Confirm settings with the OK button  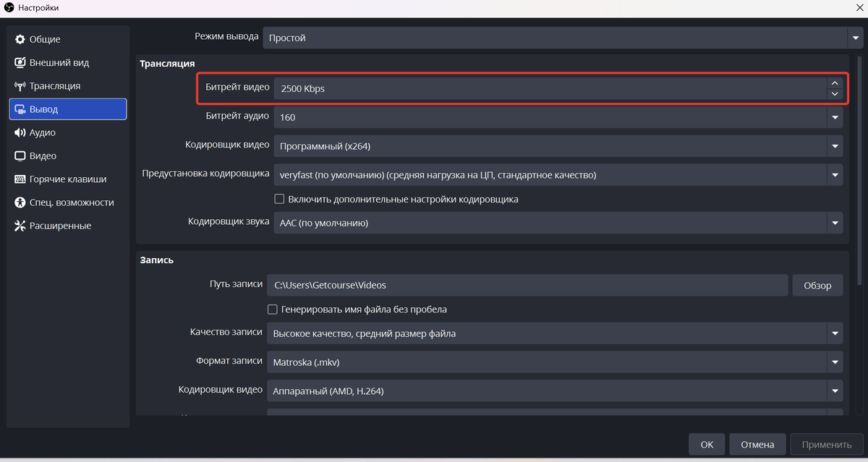click(707, 445)
